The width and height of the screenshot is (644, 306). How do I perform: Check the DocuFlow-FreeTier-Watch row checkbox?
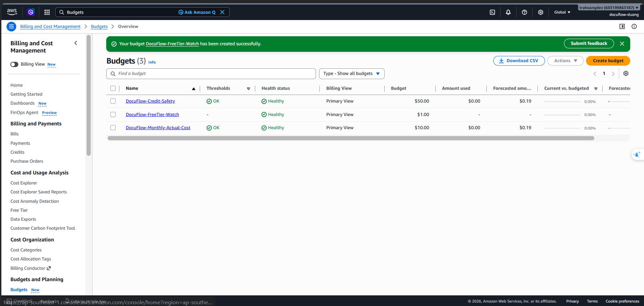tap(113, 115)
